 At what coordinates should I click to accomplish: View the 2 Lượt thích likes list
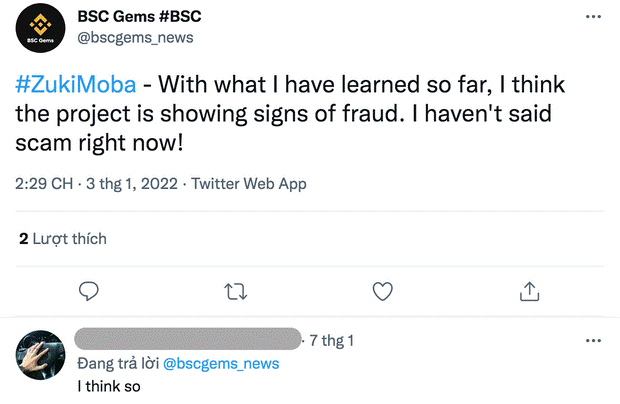pos(63,239)
